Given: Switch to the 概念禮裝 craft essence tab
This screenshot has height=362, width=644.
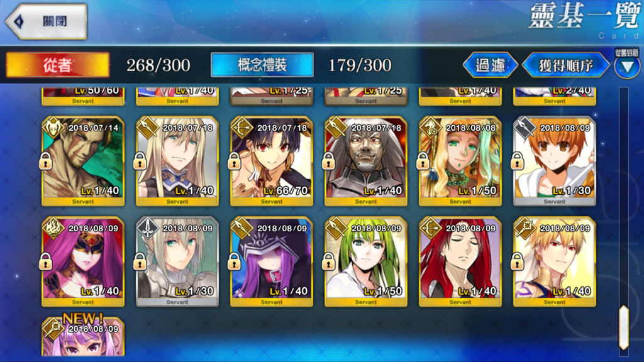Looking at the screenshot, I should [x=262, y=65].
